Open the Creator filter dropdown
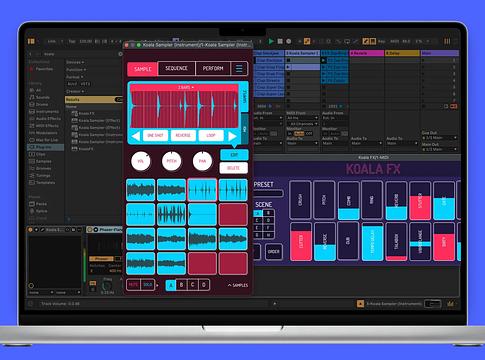Image resolution: width=485 pixels, height=360 pixels. pyautogui.click(x=75, y=91)
